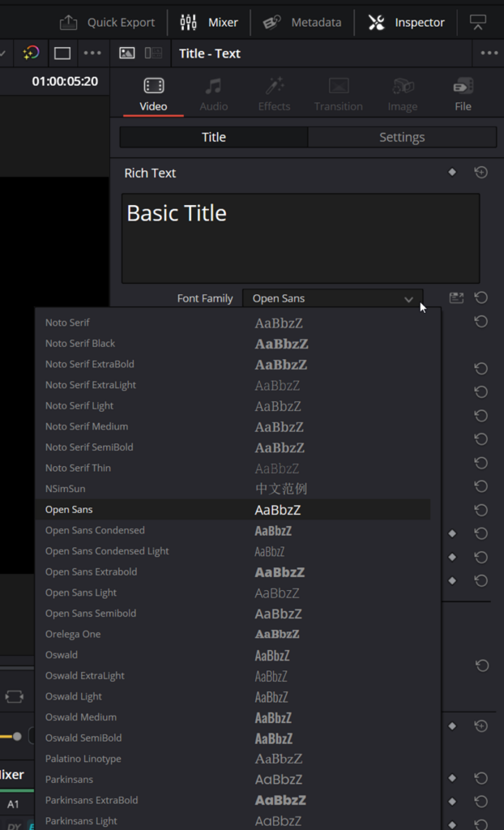Click the font browser icon beside Font Family
504x830 pixels.
(x=456, y=298)
